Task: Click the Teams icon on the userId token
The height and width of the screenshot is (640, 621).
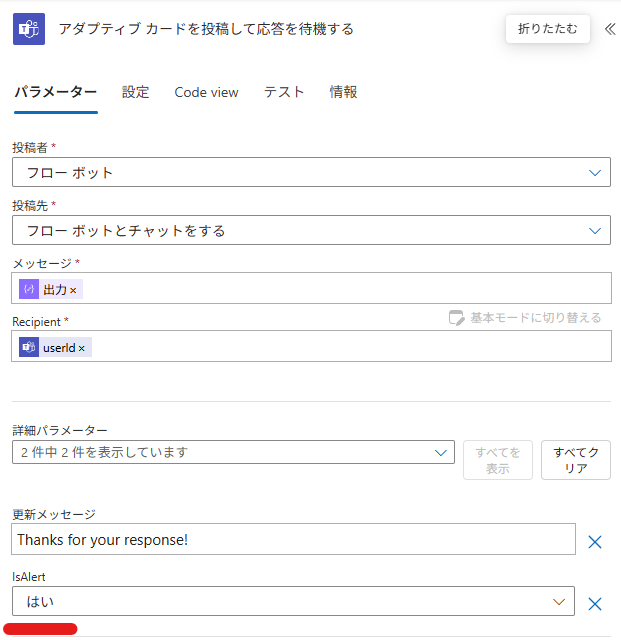Action: point(29,347)
